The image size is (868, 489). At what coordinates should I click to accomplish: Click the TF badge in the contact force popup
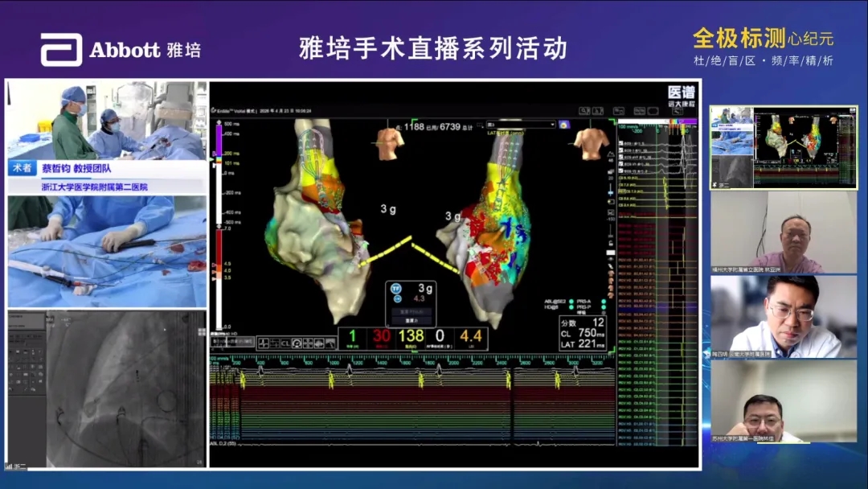pos(395,288)
